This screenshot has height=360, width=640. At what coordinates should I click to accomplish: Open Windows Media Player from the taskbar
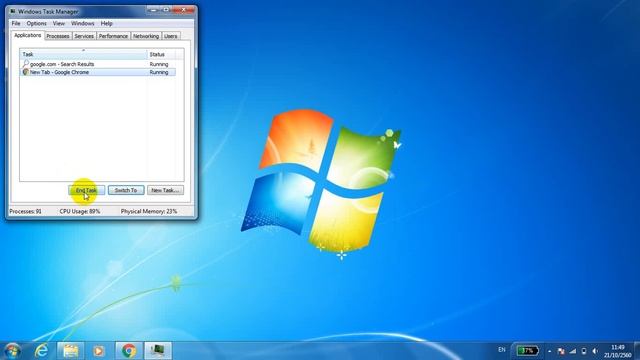click(x=99, y=351)
